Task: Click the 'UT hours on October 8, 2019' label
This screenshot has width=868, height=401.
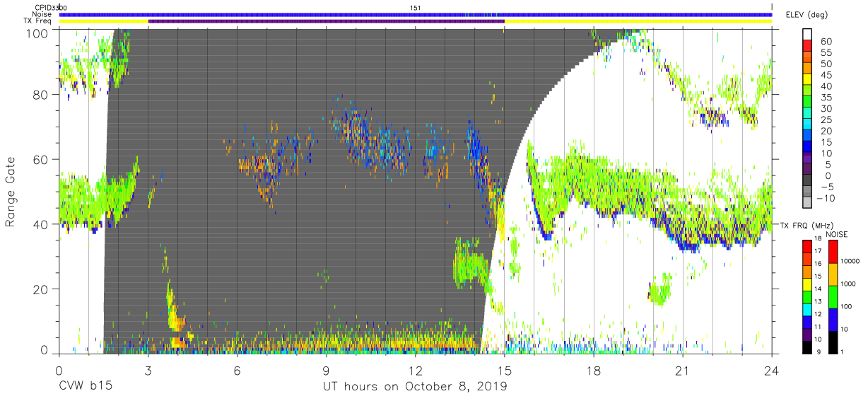Action: [415, 386]
